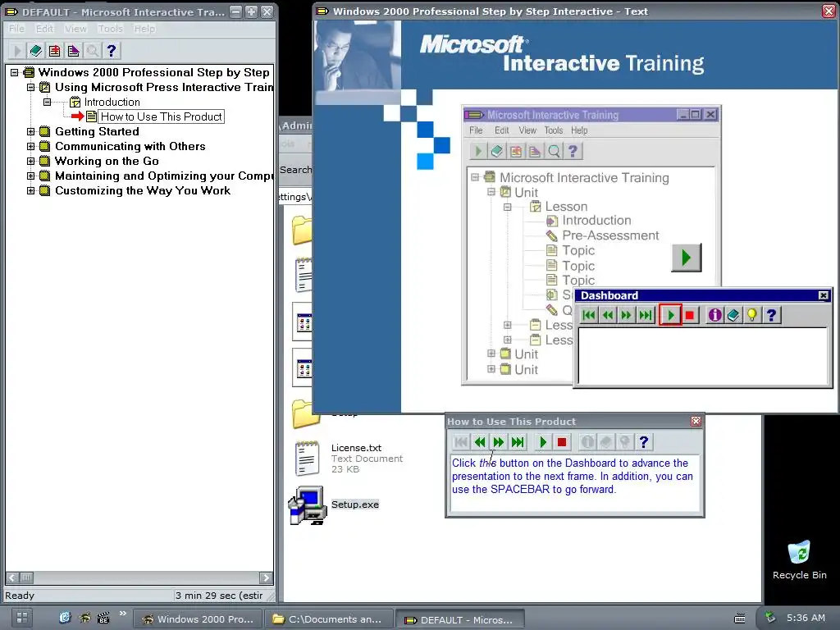840x630 pixels.
Task: Click the tree's horizontal scrollbar left arrow
Action: [11, 577]
